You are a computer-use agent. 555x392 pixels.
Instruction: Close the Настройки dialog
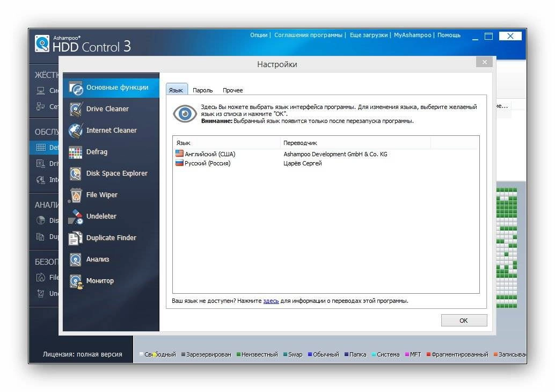point(484,62)
